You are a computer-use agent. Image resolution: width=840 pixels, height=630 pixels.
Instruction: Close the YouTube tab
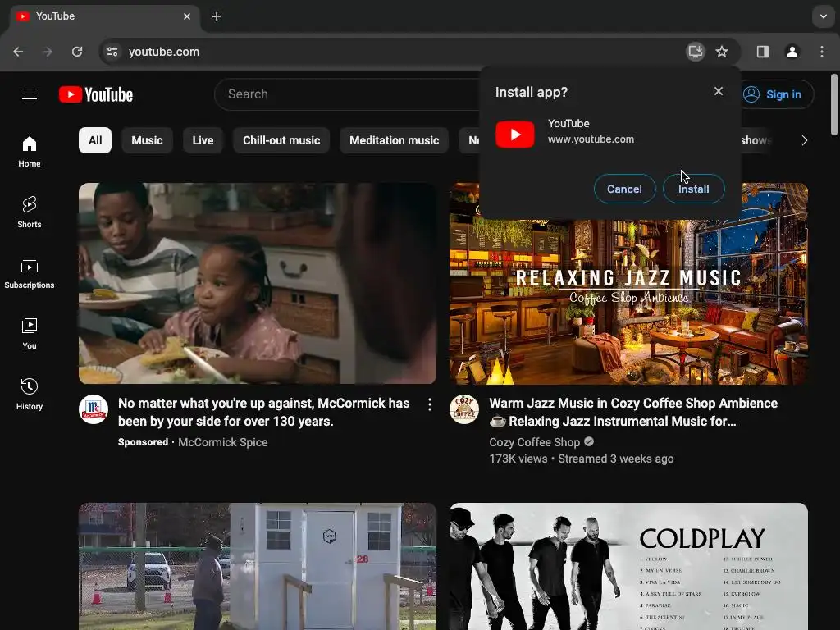187,16
